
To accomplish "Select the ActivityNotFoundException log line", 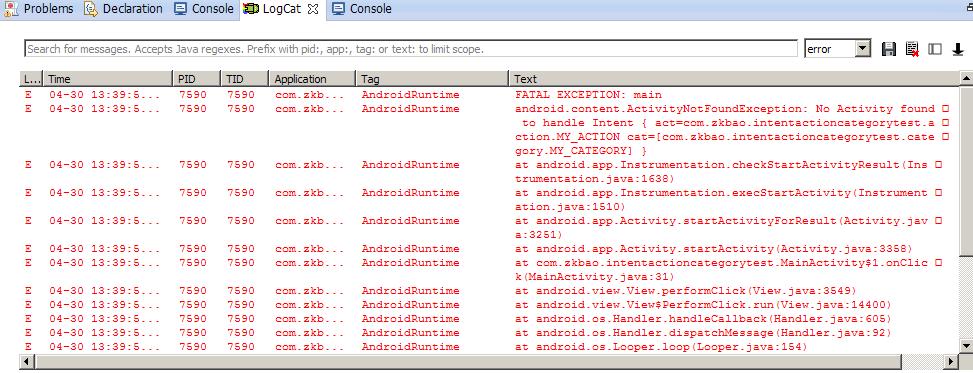I will coord(489,130).
